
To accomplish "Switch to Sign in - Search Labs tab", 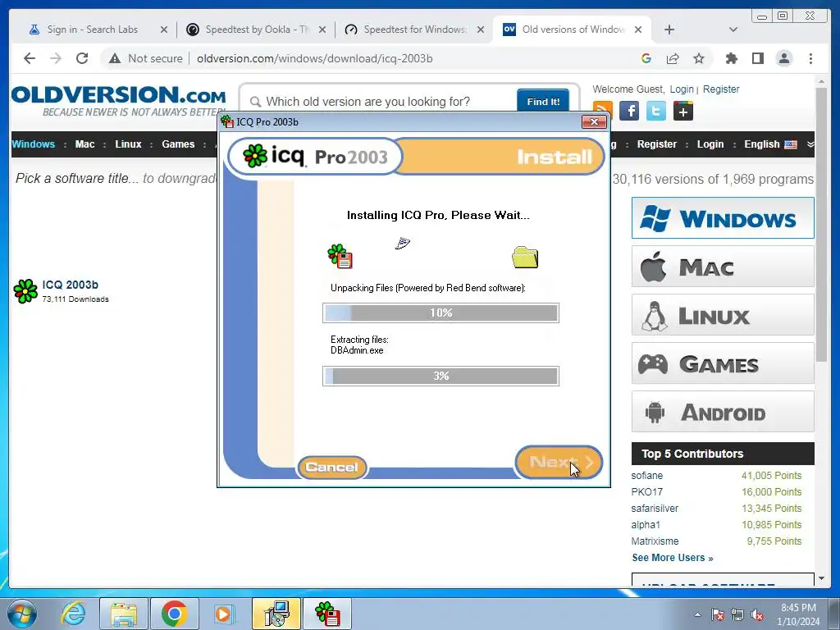I will [x=92, y=30].
